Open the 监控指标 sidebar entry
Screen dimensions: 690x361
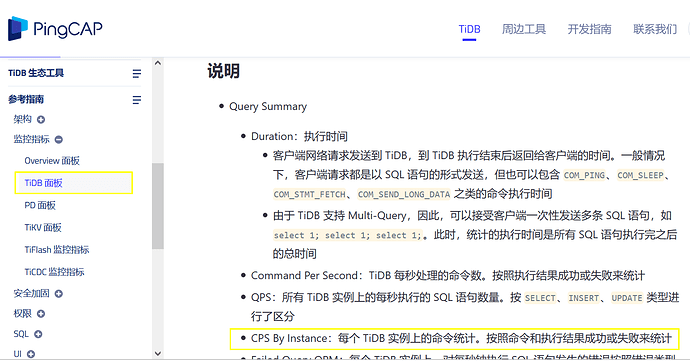click(x=31, y=139)
